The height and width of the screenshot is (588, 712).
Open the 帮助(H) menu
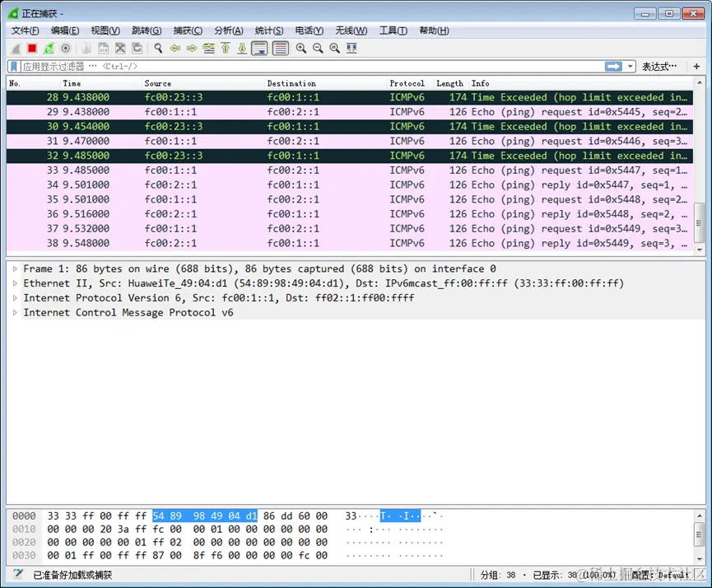coord(434,30)
